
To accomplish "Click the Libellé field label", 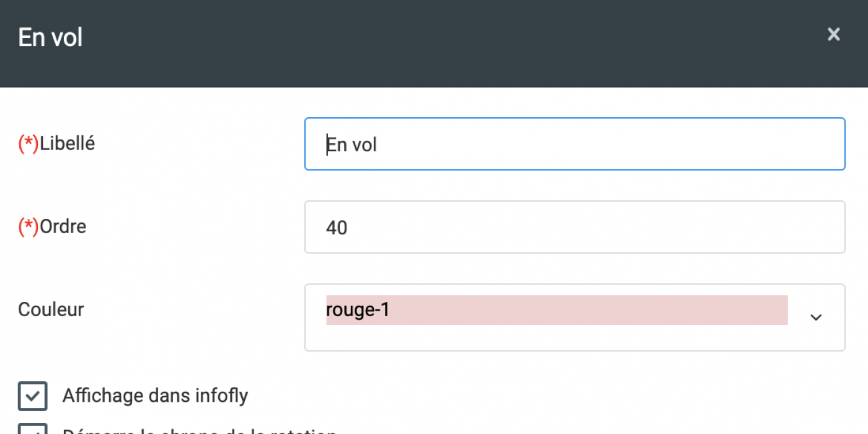I will (x=67, y=144).
